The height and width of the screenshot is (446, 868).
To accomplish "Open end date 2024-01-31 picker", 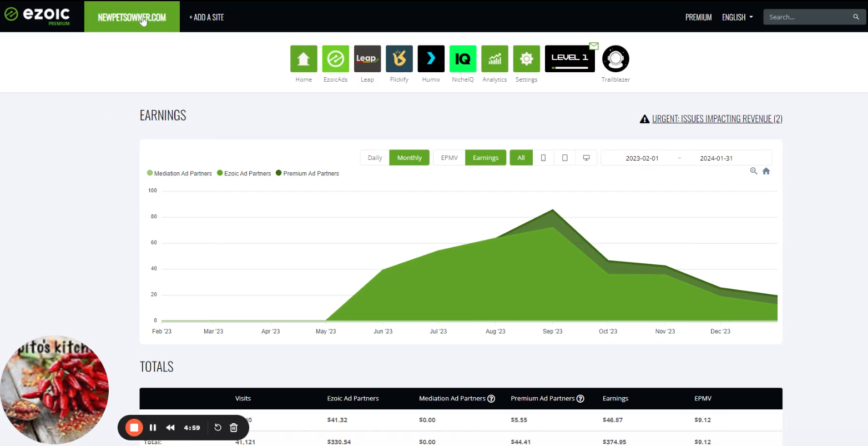I will [x=716, y=158].
